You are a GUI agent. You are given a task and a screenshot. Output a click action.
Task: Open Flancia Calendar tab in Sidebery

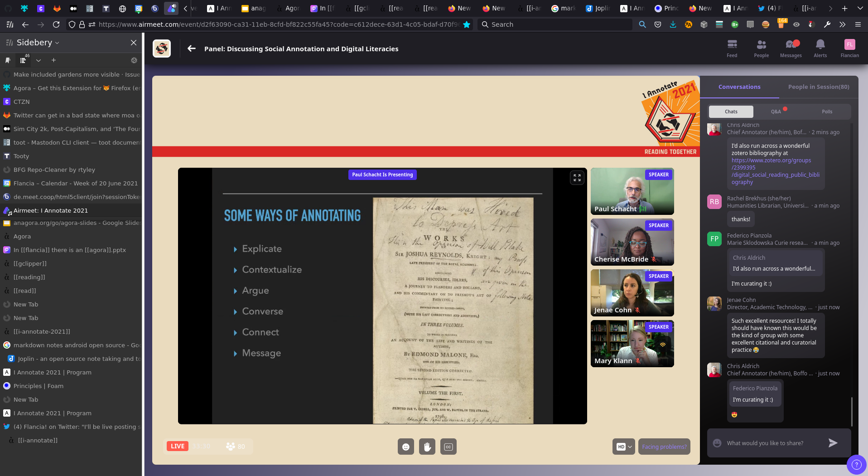point(71,183)
